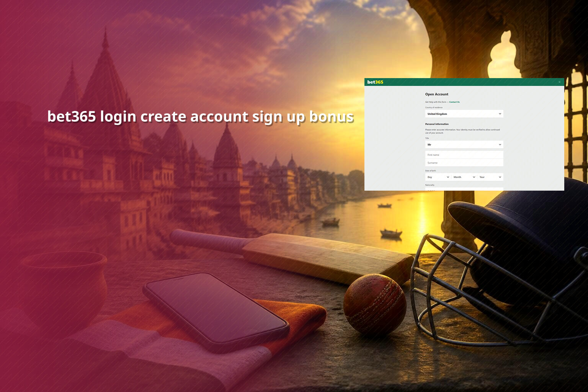Click the "Nationality" field label

[430, 185]
